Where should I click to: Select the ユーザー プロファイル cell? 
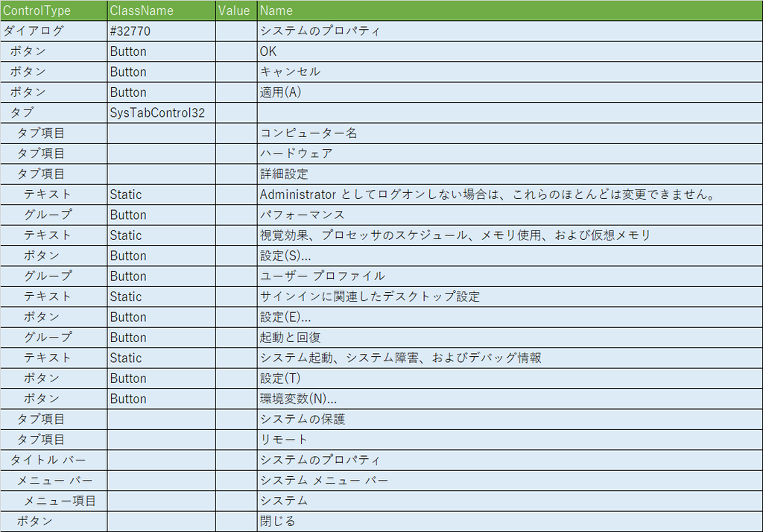510,276
